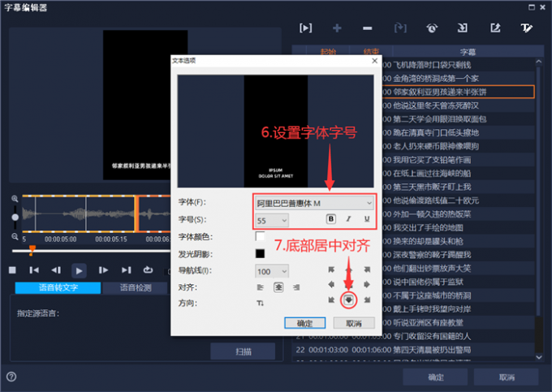This screenshot has height=392, width=552.
Task: Align text right in text options
Action: (x=296, y=287)
